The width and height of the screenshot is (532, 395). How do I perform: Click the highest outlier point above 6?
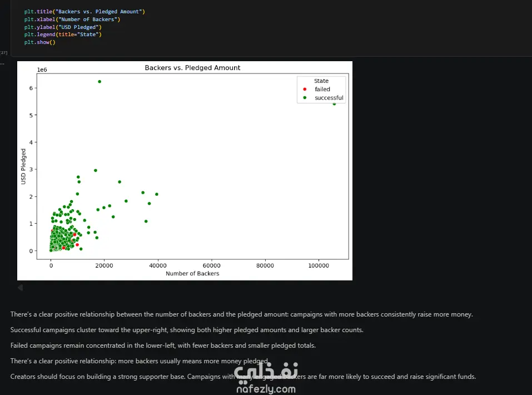click(100, 82)
